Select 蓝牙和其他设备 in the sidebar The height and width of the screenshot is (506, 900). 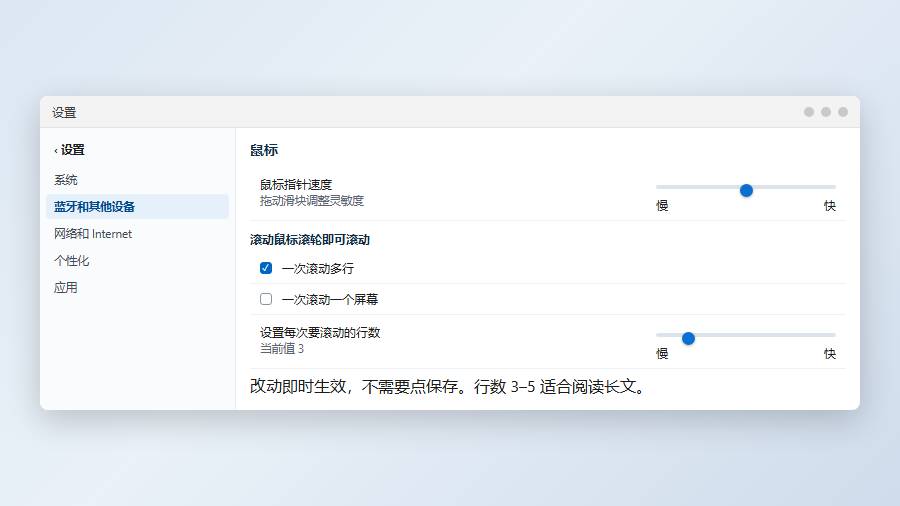pyautogui.click(x=137, y=207)
